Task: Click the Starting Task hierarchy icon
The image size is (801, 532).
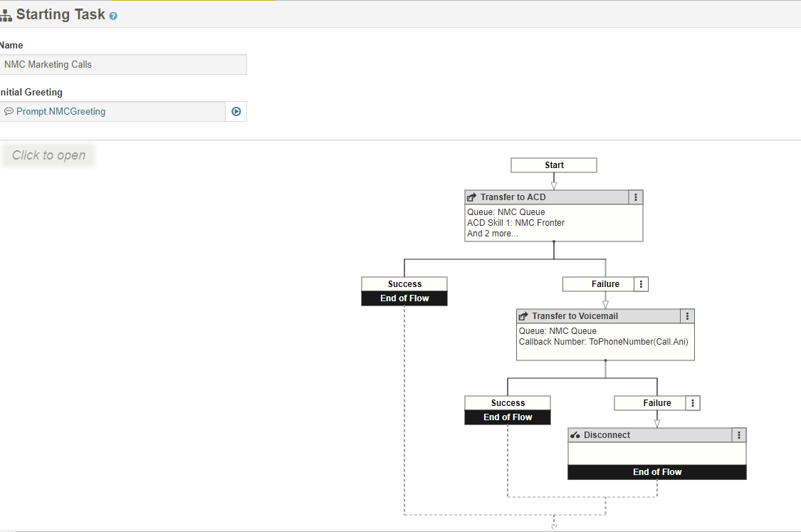Action: [x=6, y=16]
